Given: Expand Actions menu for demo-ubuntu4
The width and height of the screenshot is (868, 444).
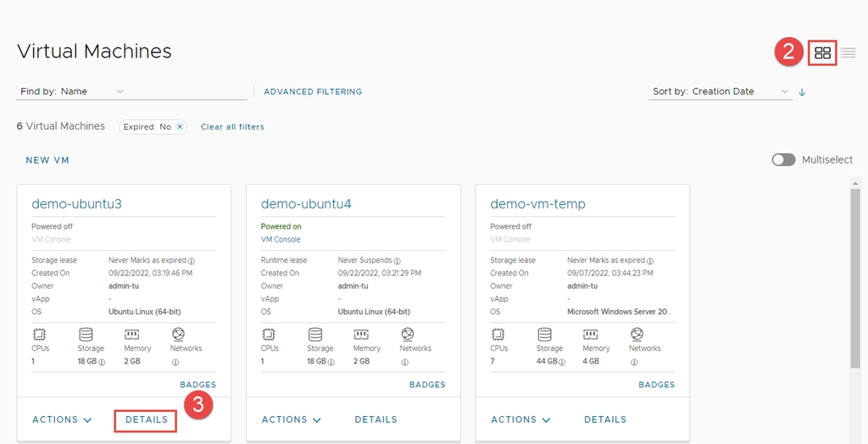Looking at the screenshot, I should (x=291, y=419).
